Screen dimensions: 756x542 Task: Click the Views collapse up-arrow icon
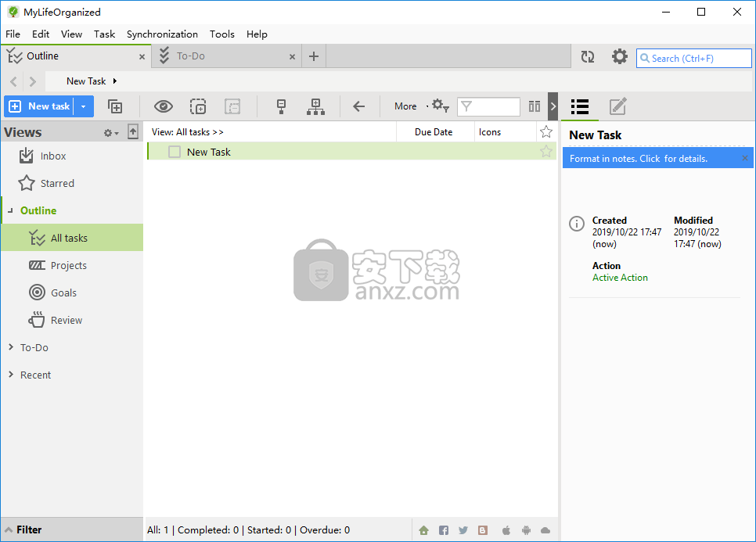click(x=133, y=131)
